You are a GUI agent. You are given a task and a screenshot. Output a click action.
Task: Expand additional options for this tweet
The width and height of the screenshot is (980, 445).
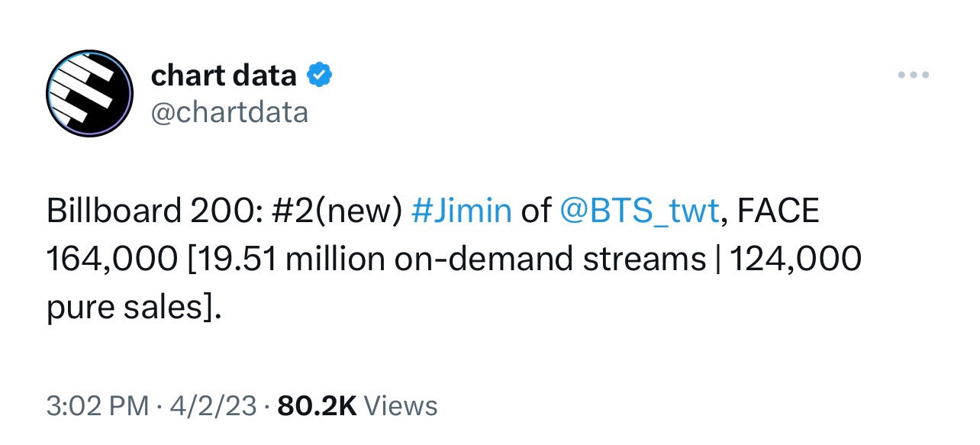[912, 74]
